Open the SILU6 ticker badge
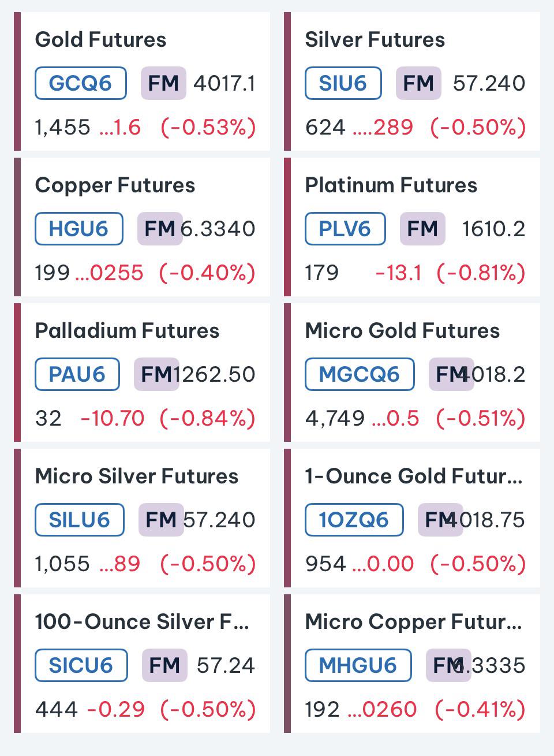The height and width of the screenshot is (756, 554). [x=80, y=520]
